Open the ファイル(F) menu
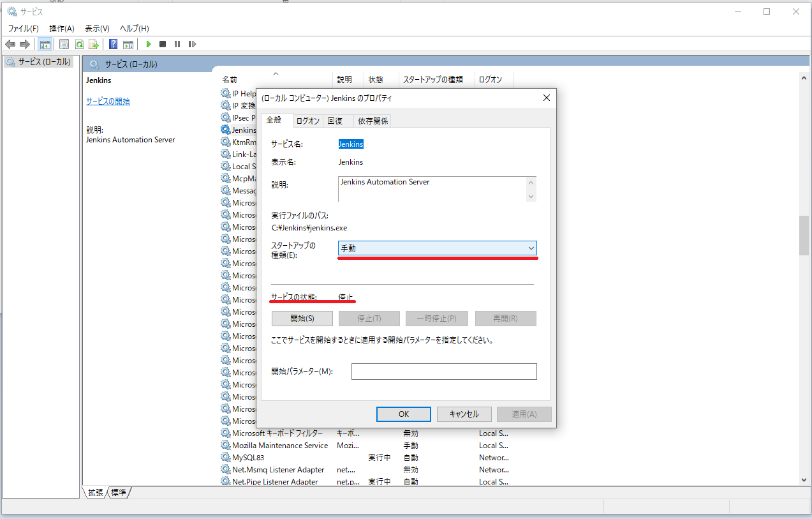The height and width of the screenshot is (519, 812). pos(24,29)
